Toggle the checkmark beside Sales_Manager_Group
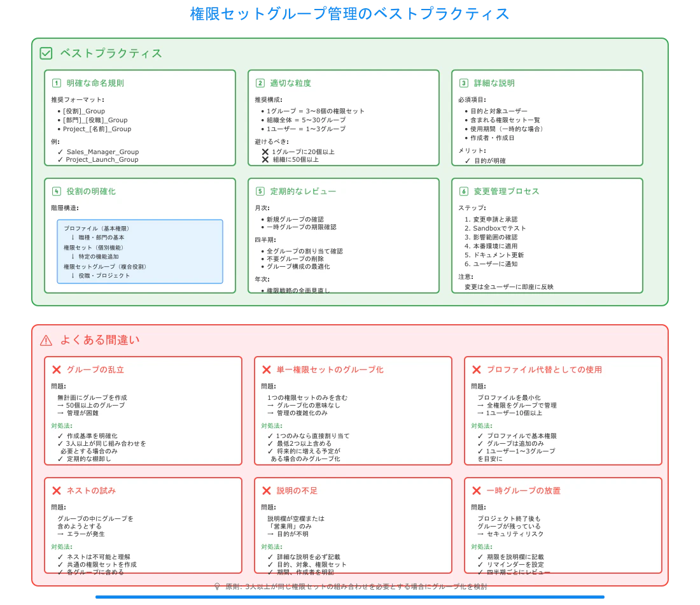The height and width of the screenshot is (605, 700). 61,152
